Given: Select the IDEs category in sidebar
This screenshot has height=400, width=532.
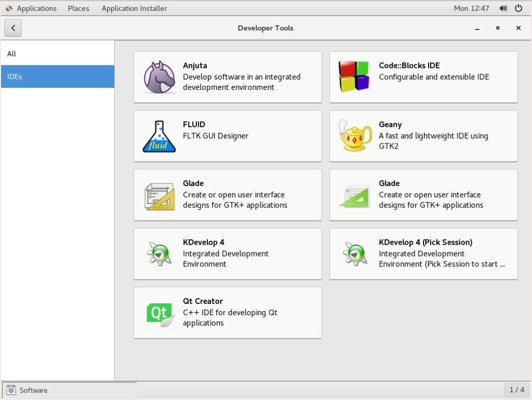Looking at the screenshot, I should [57, 76].
